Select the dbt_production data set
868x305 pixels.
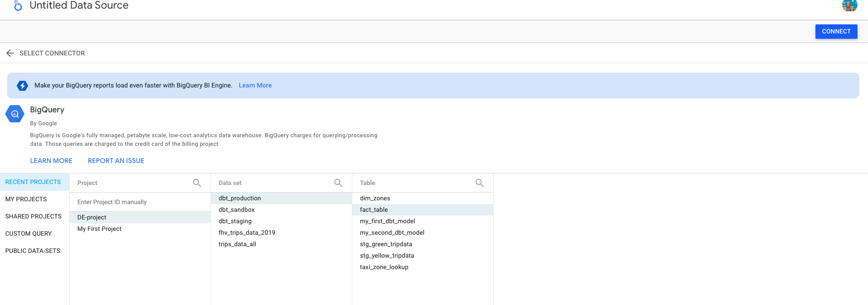pyautogui.click(x=281, y=198)
